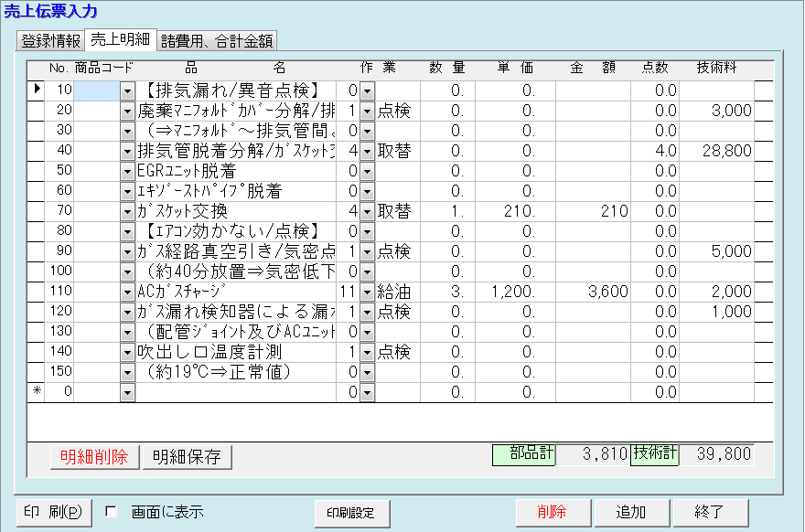The width and height of the screenshot is (805, 532).
Task: Open 作業 dropdown for row 70 ガスケット交換
Action: 367,211
